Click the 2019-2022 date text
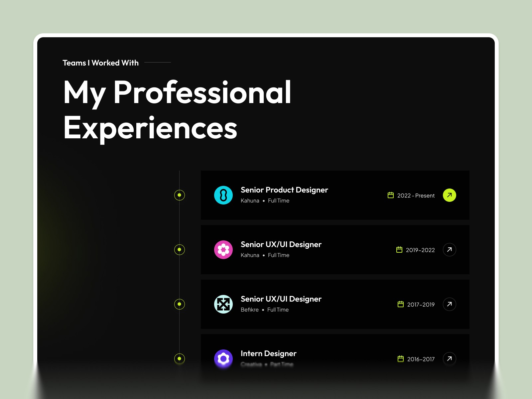 (x=420, y=250)
